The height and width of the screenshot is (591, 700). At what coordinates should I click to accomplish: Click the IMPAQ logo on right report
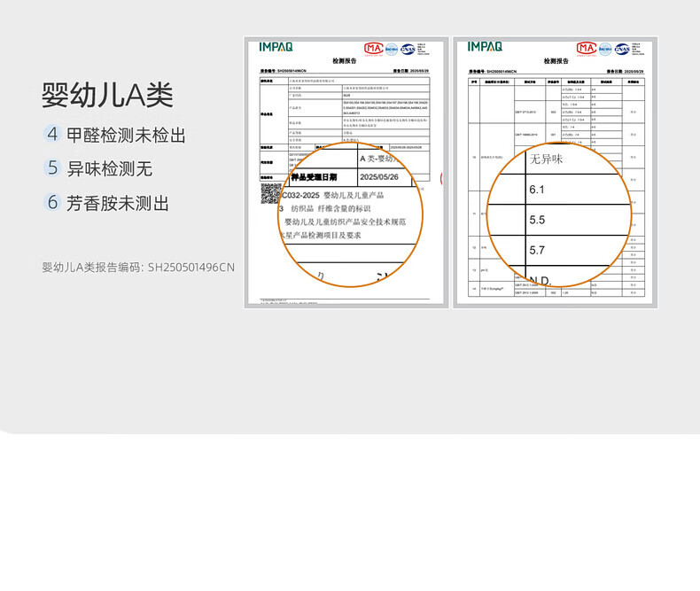coord(485,46)
